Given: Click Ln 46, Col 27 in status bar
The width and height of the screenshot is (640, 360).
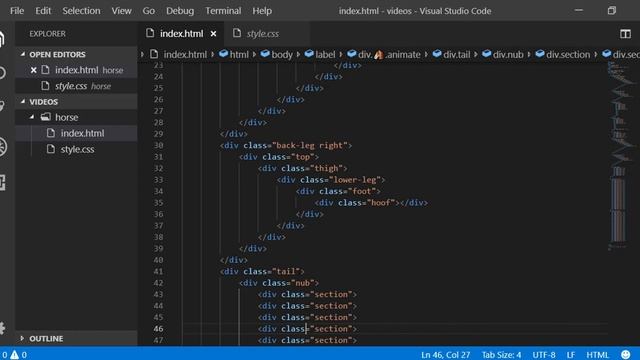Looking at the screenshot, I should tap(445, 354).
